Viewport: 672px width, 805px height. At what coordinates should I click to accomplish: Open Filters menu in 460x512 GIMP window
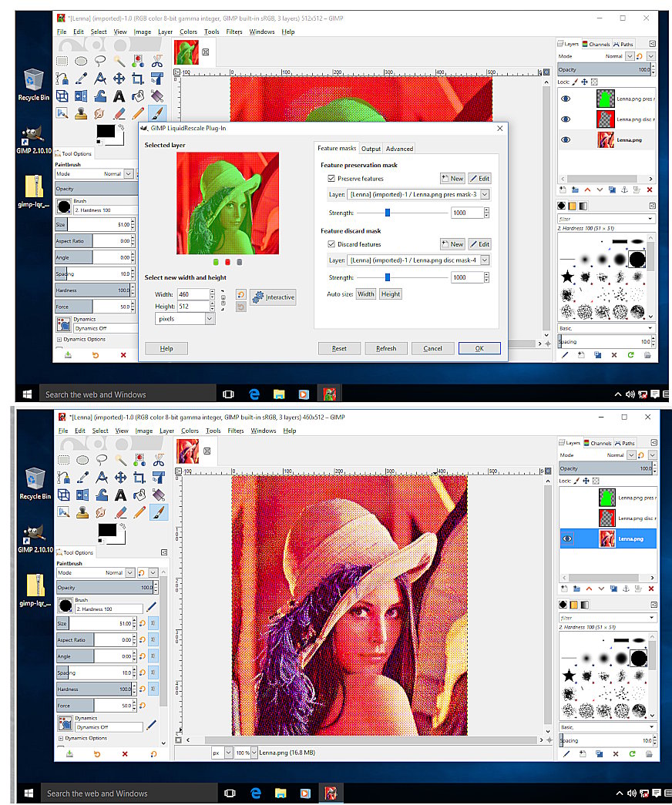(x=235, y=431)
